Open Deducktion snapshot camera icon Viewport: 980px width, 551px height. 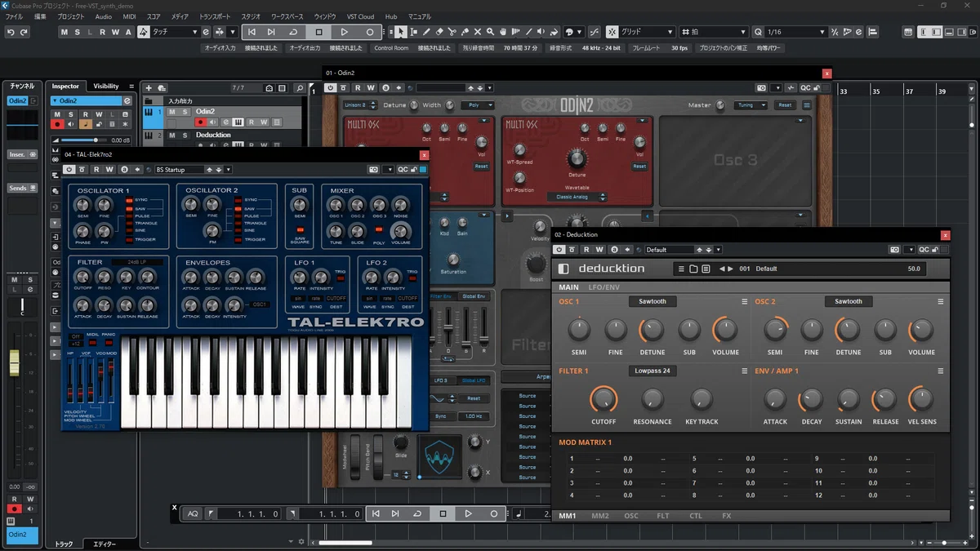[895, 250]
